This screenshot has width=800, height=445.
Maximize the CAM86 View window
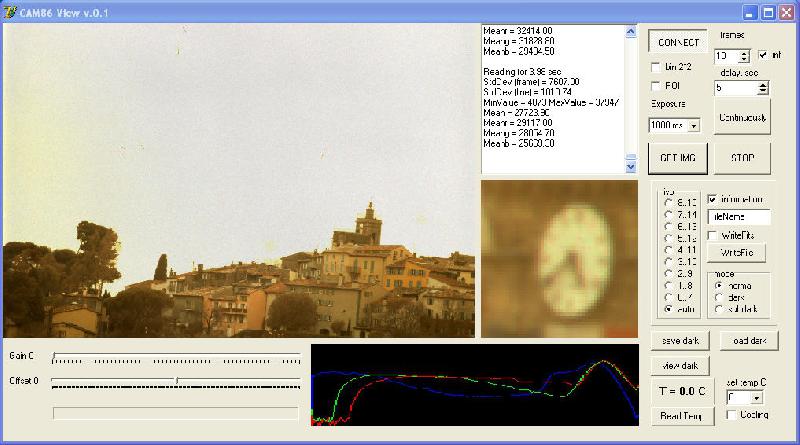point(768,13)
